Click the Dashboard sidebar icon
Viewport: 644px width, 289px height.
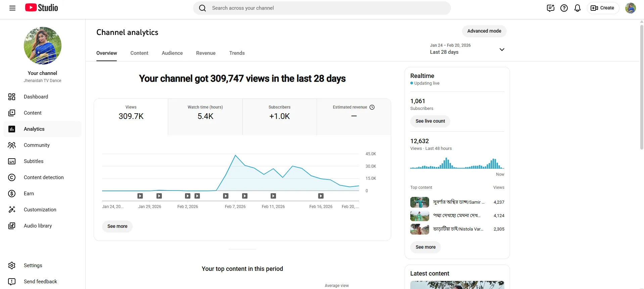12,97
